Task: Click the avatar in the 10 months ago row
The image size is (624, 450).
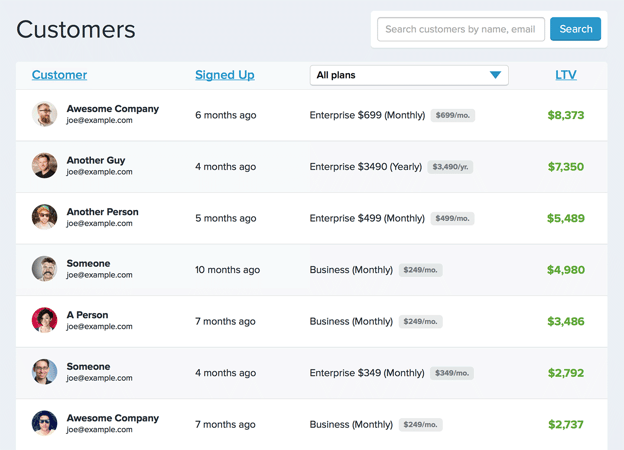Action: [x=44, y=269]
